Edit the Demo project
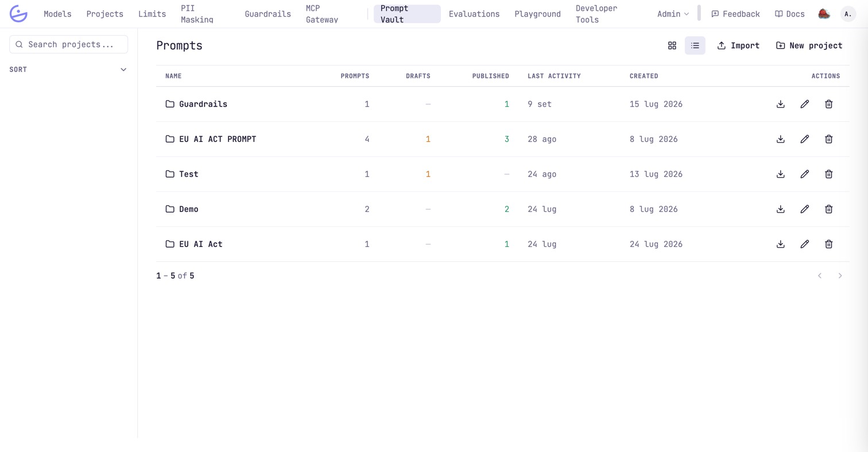The height and width of the screenshot is (452, 868). pyautogui.click(x=804, y=209)
